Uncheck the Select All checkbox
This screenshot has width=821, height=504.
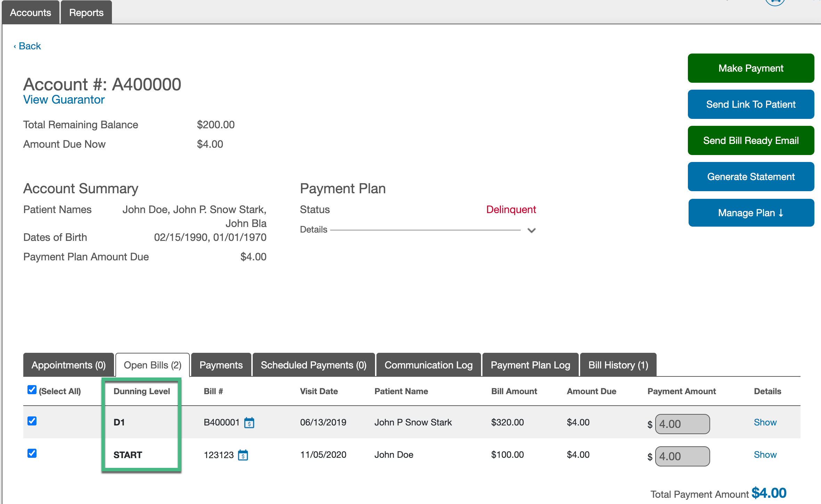tap(32, 390)
